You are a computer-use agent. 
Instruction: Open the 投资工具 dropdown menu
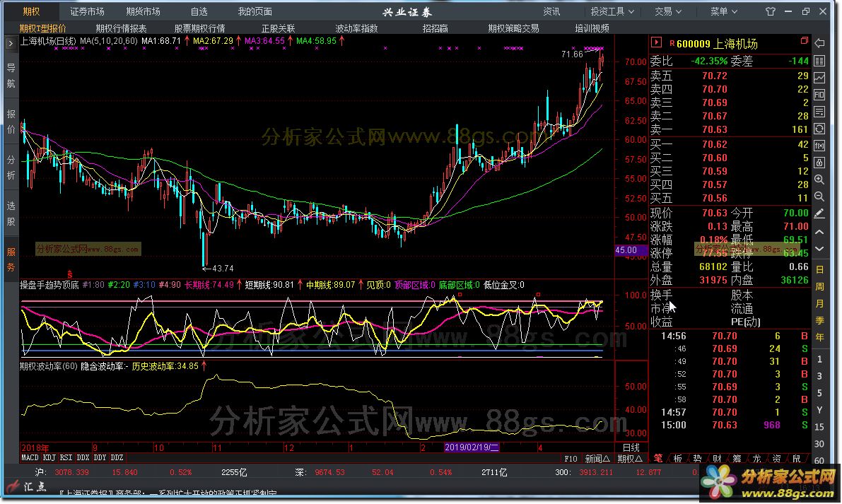tap(612, 11)
